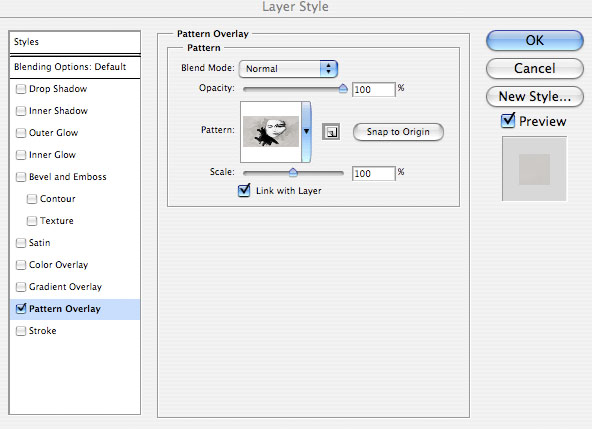Screen dimensions: 592x429
Task: Click the Scale slider handle
Action: pyautogui.click(x=293, y=173)
